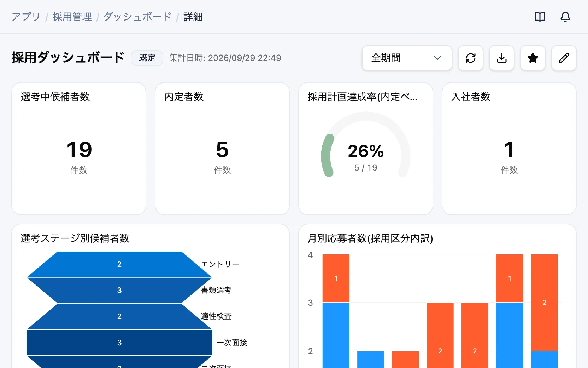
Task: Click the 一次面接 funnel segment
Action: [x=119, y=343]
